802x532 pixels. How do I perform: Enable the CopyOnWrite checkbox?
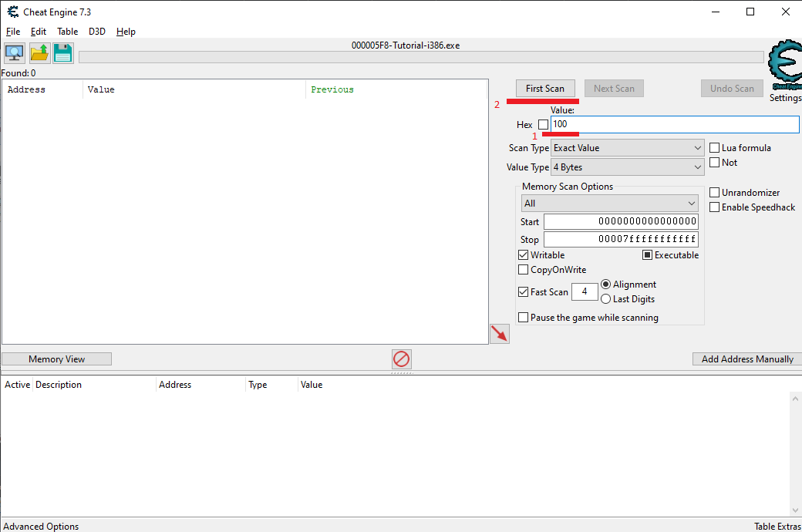point(524,270)
